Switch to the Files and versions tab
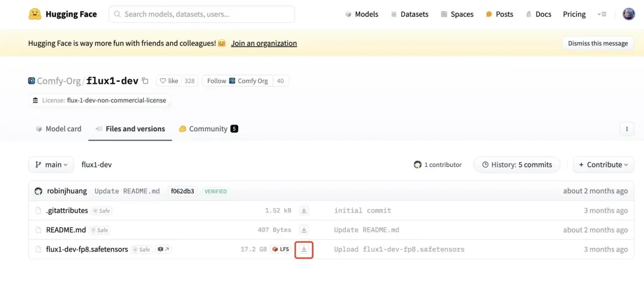The width and height of the screenshot is (644, 285). 130,129
